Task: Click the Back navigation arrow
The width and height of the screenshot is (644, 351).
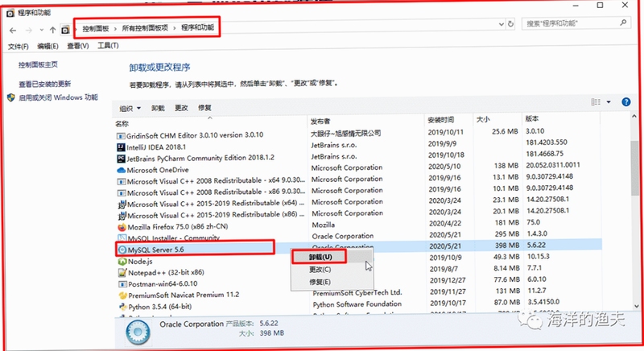Action: coord(13,31)
